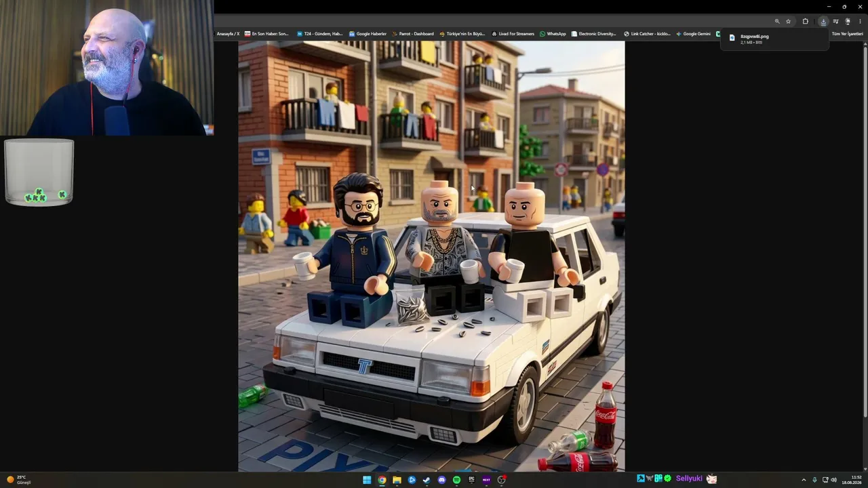
Task: Open the taskbar clock and date
Action: tap(852, 480)
